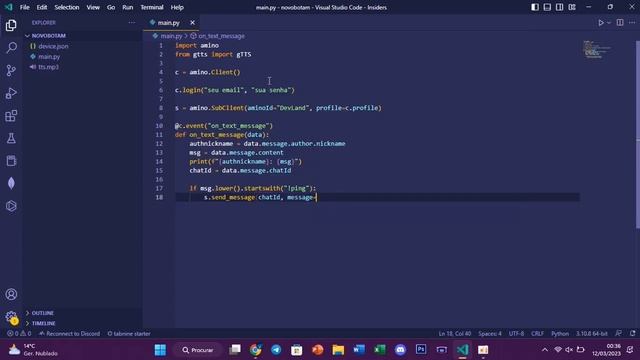Change line ending via CRLF item
This screenshot has height=360, width=640.
[x=537, y=334]
